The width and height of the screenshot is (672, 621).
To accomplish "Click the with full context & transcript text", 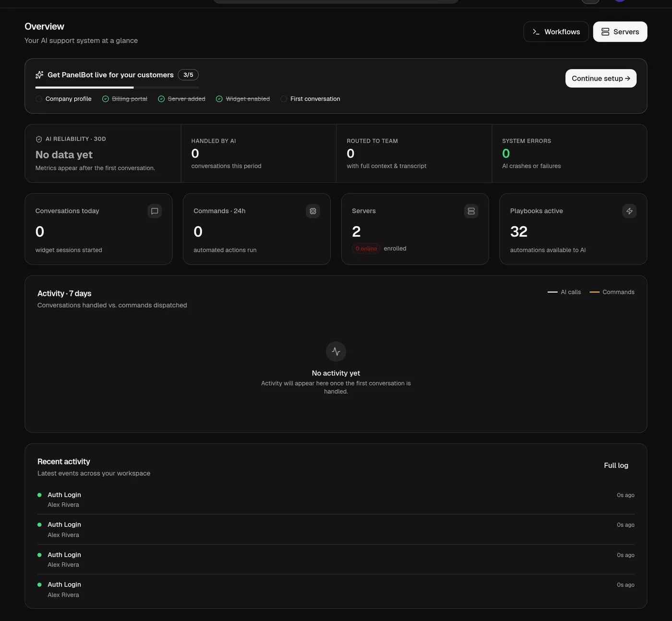I will pos(386,166).
